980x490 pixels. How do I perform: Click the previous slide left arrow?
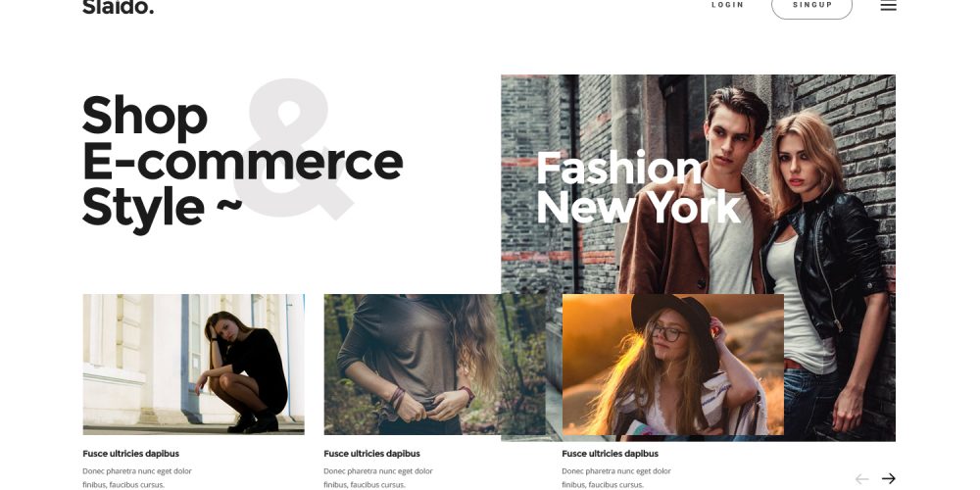(861, 479)
